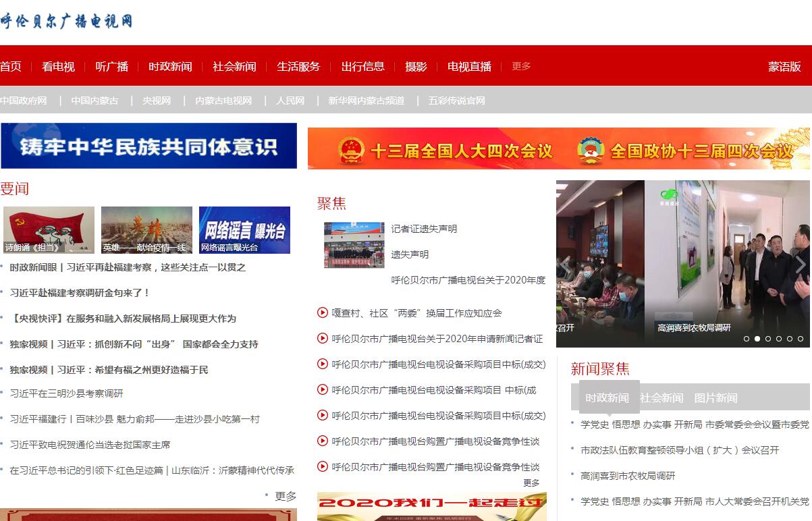This screenshot has height=521, width=812.
Task: Select the last slideshow indicator dot
Action: click(801, 339)
